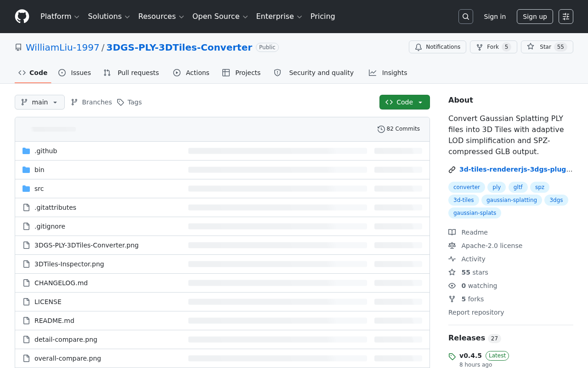The image size is (588, 368).
Task: Click the detail-compare.png file icon
Action: (26, 339)
